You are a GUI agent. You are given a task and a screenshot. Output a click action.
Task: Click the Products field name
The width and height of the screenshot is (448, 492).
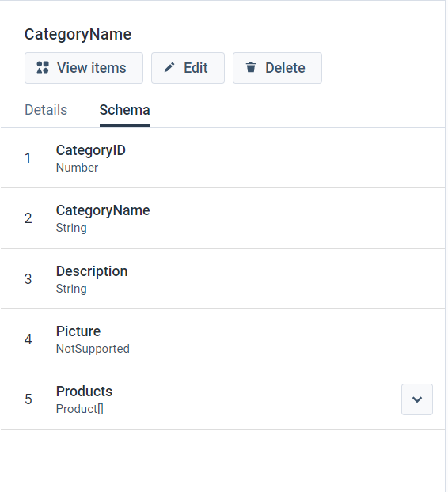tap(84, 392)
